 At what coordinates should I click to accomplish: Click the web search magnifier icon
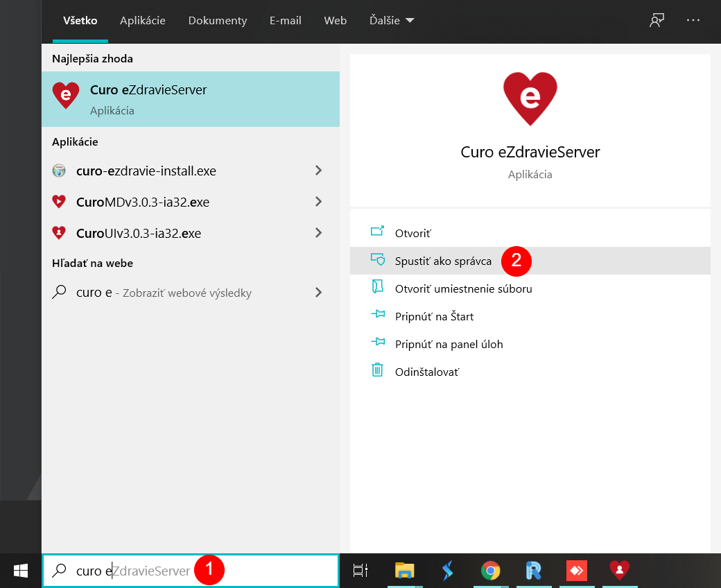click(59, 292)
